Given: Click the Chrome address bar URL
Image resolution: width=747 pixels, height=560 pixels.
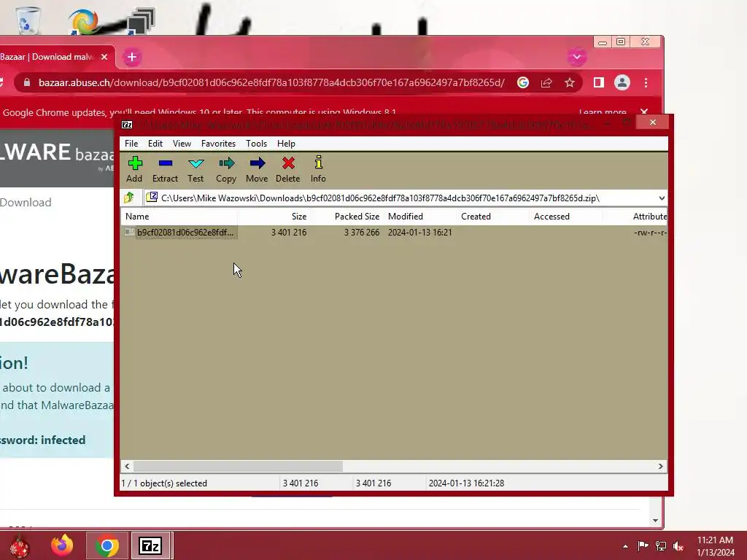Looking at the screenshot, I should click(271, 82).
